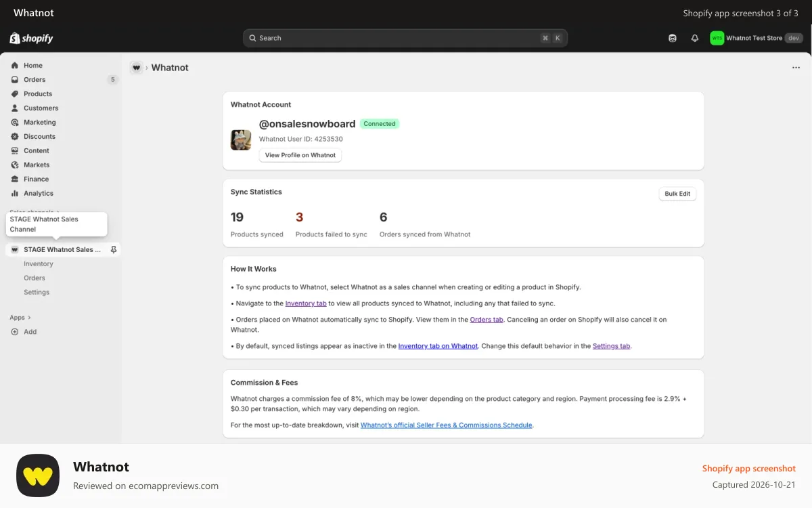
Task: Open Inventory tab on Whatnot link
Action: (x=438, y=345)
